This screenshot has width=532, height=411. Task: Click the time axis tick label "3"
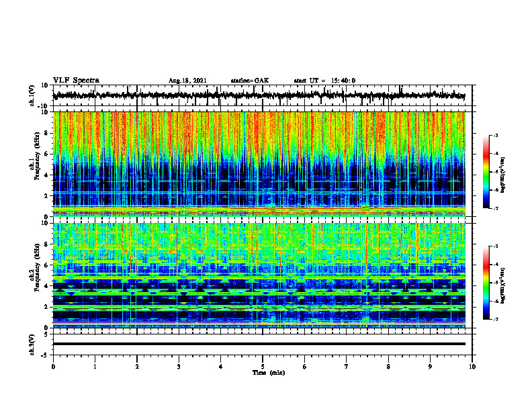point(179,367)
